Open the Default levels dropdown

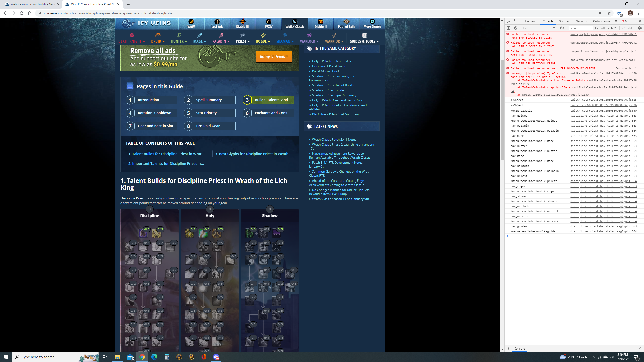coord(606,28)
